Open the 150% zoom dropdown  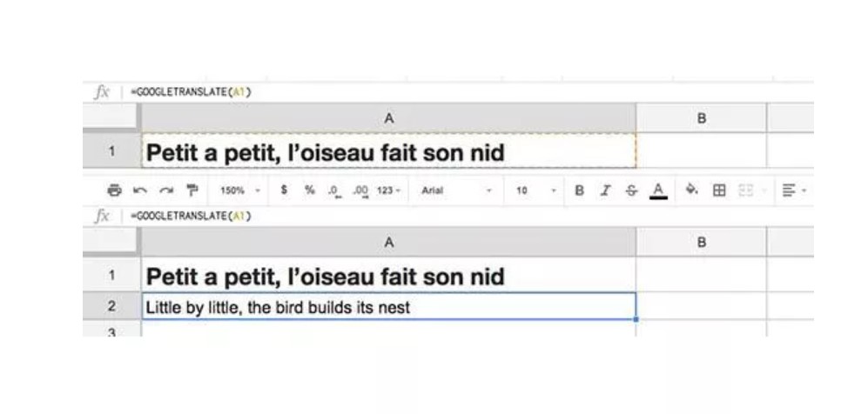point(239,190)
